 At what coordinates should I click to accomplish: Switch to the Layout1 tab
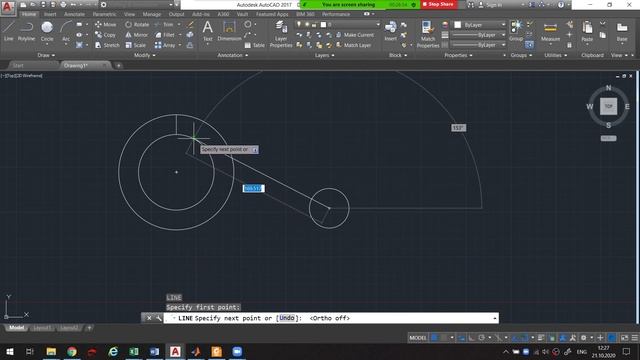coord(42,328)
